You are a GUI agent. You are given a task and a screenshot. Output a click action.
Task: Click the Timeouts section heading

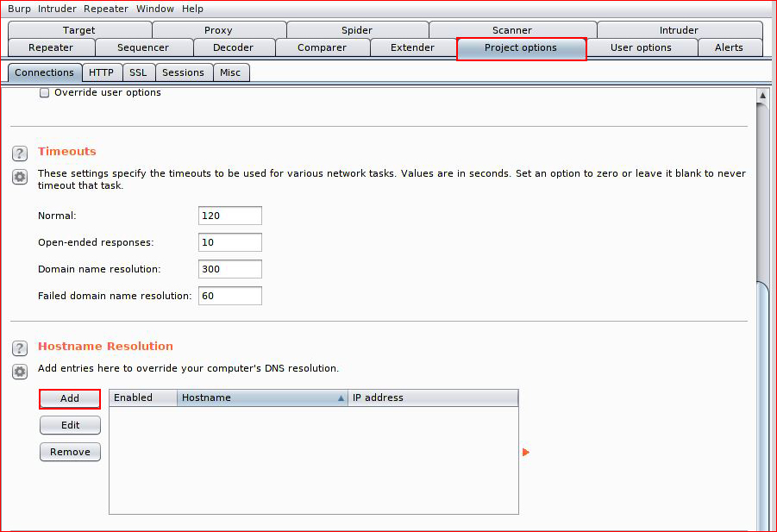tap(67, 151)
